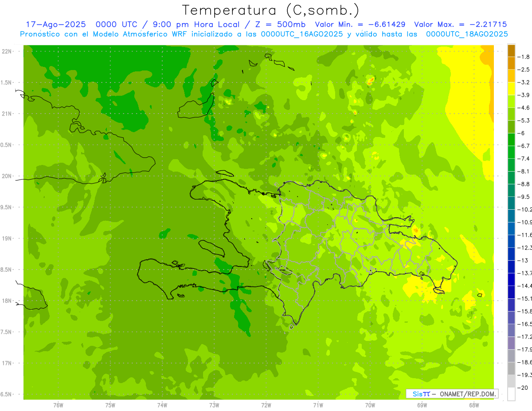Click the "73W" longitude label

(214, 405)
